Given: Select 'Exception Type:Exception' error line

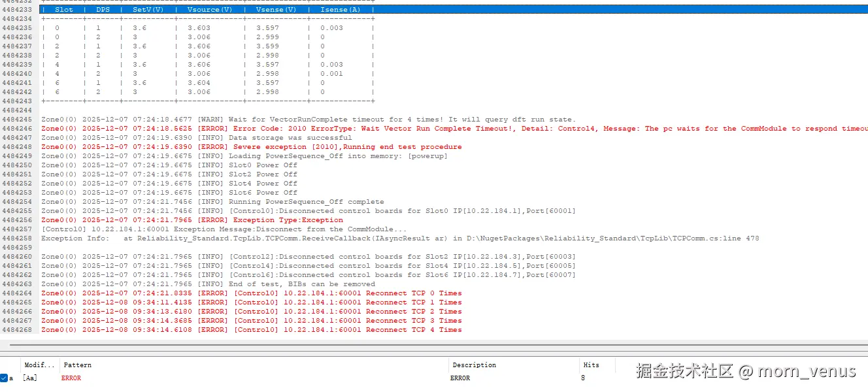Looking at the screenshot, I should [x=192, y=220].
